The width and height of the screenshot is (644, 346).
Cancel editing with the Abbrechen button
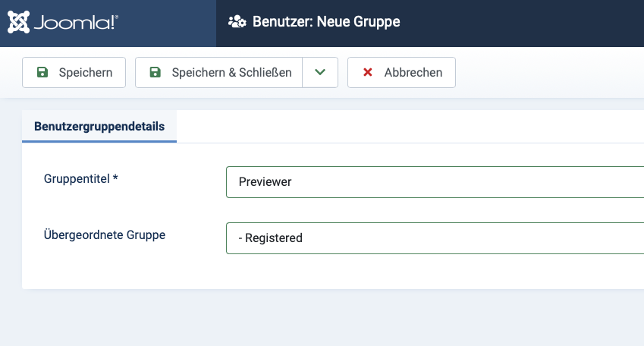pyautogui.click(x=413, y=73)
